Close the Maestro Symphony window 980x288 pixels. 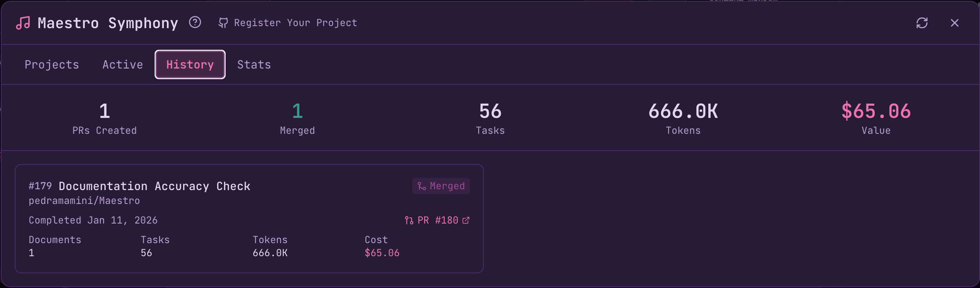(x=954, y=23)
